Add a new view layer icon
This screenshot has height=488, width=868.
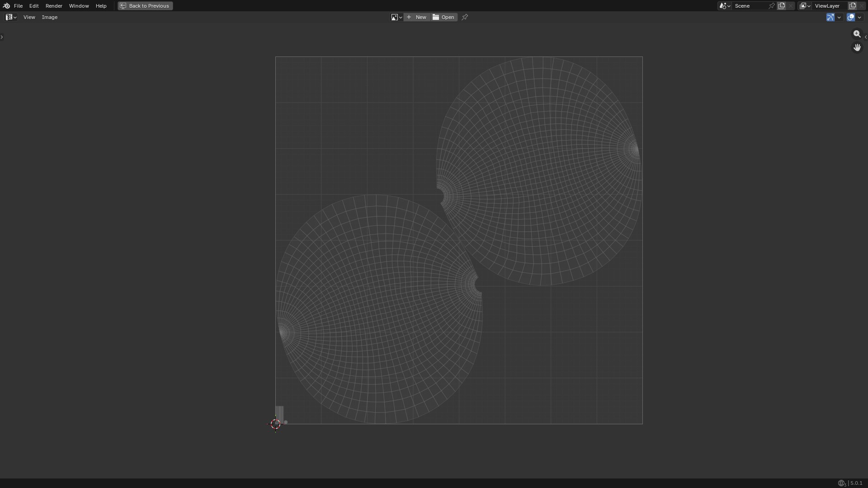[x=853, y=6]
